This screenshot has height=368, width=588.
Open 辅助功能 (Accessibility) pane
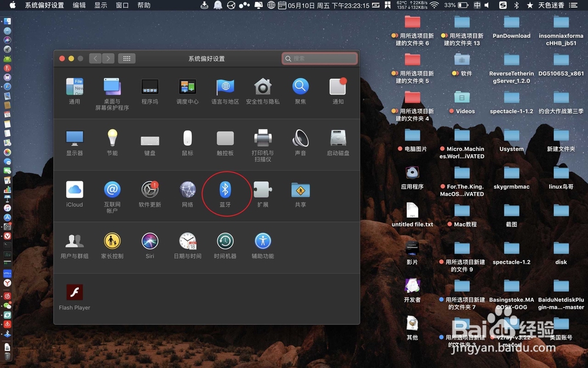pos(263,241)
